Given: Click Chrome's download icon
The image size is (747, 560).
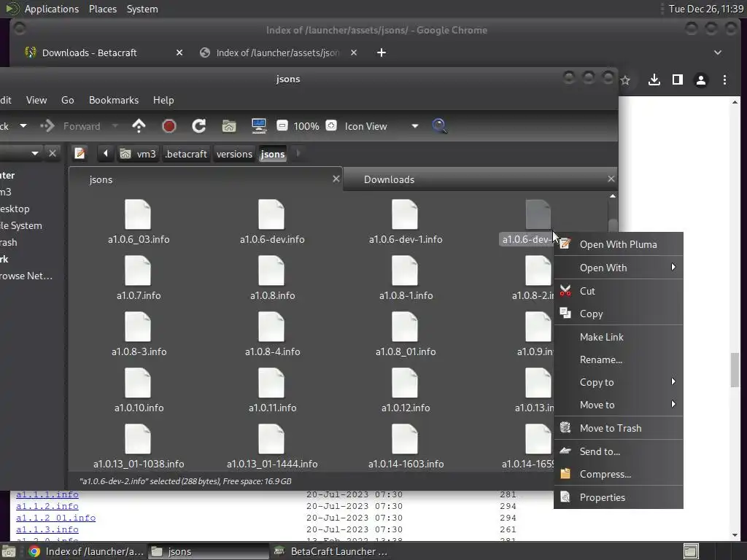Looking at the screenshot, I should [x=654, y=80].
